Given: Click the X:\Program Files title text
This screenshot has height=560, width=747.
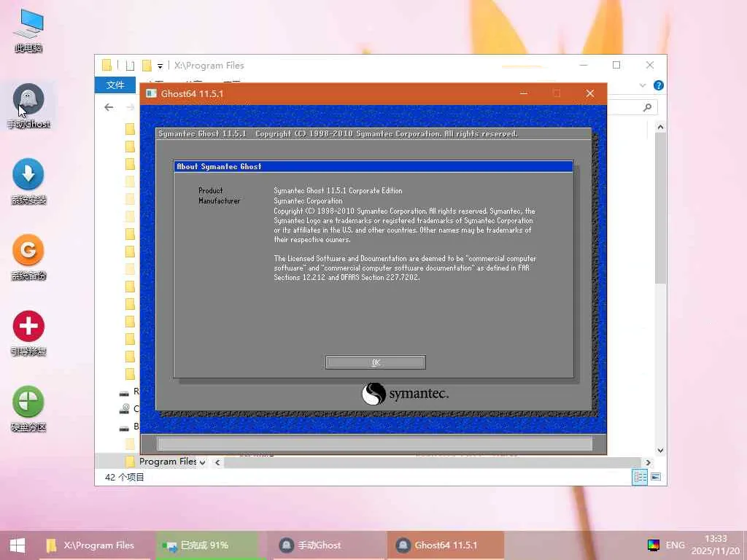Looking at the screenshot, I should coord(209,66).
